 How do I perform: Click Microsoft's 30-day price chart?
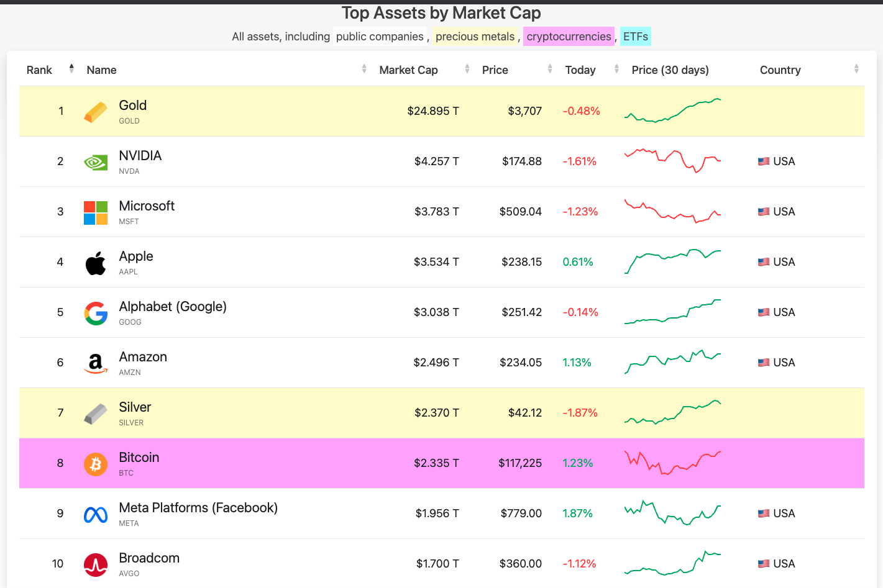coord(672,211)
